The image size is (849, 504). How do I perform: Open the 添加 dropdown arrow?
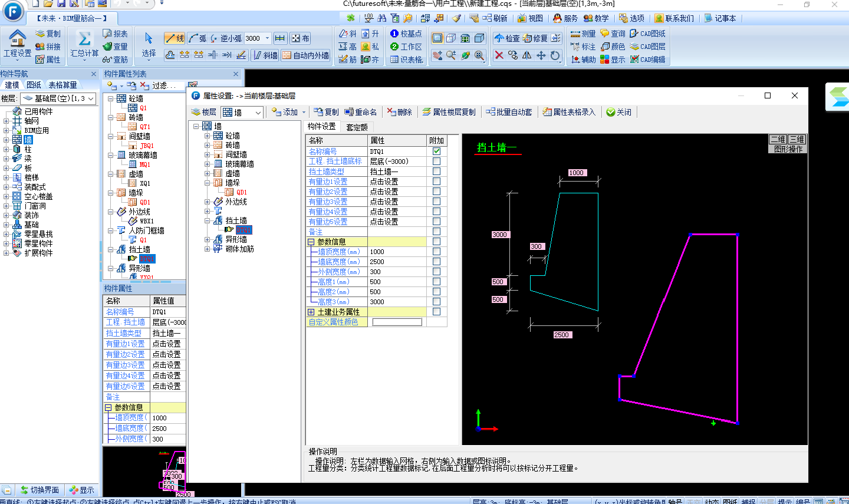[304, 112]
